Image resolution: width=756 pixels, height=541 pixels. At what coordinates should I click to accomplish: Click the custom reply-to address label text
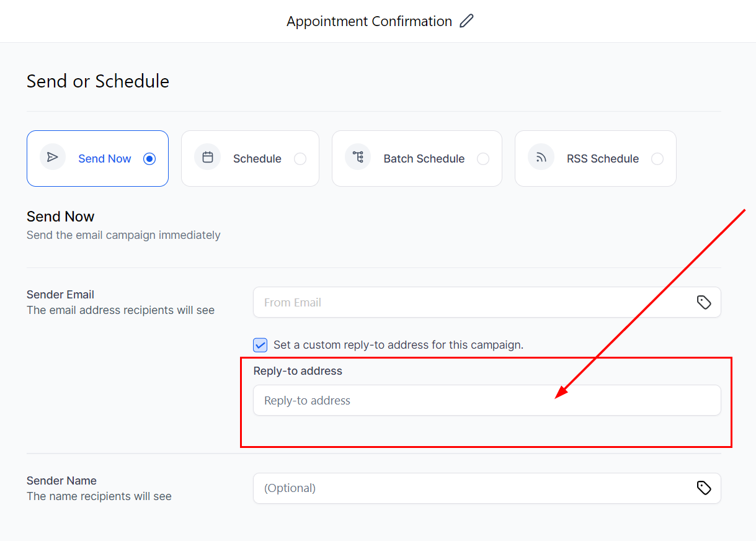click(398, 345)
